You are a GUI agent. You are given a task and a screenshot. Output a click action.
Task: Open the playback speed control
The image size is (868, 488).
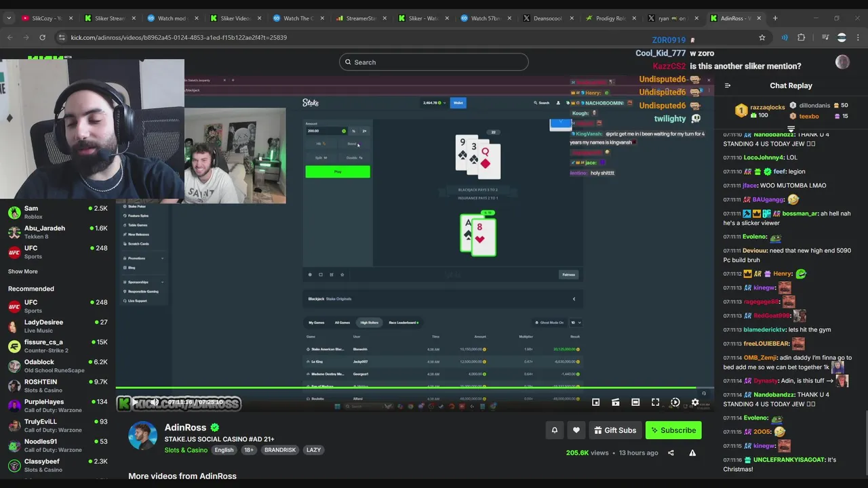coord(675,403)
